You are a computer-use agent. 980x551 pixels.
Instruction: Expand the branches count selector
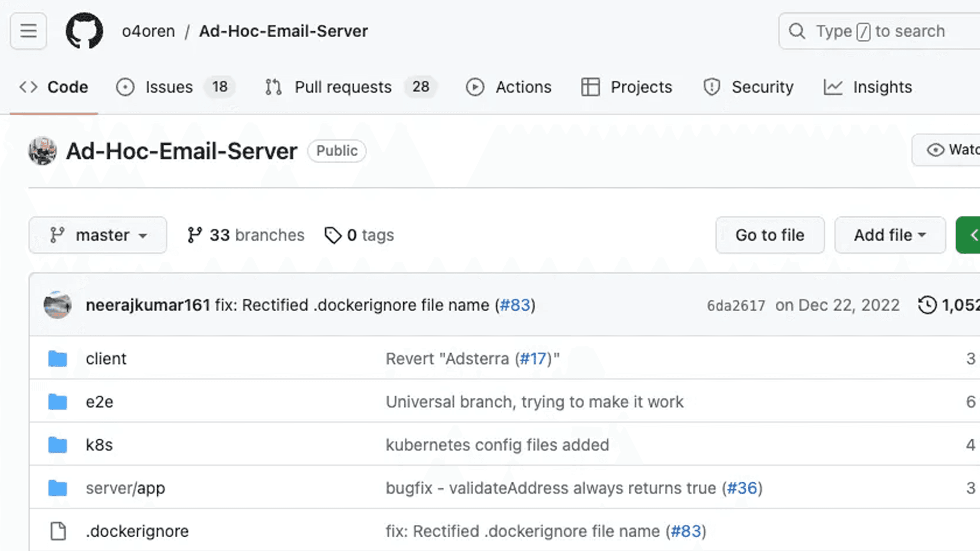[247, 235]
